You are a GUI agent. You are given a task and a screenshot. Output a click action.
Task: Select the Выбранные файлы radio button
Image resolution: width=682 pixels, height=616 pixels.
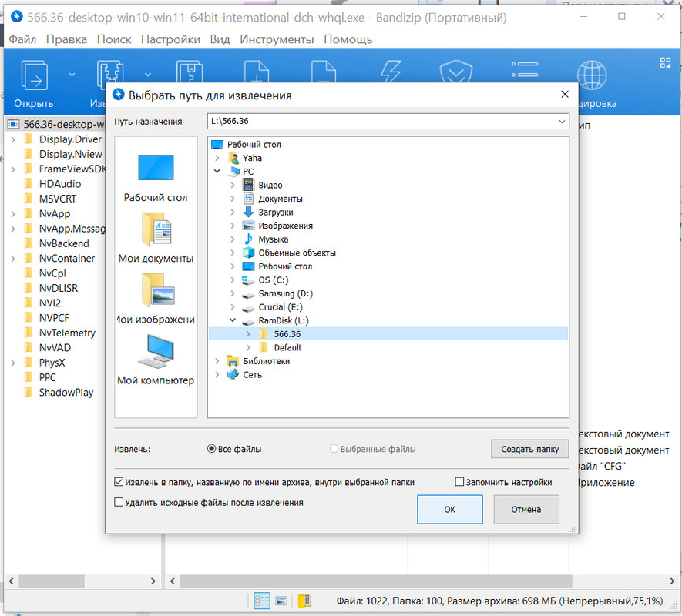334,449
